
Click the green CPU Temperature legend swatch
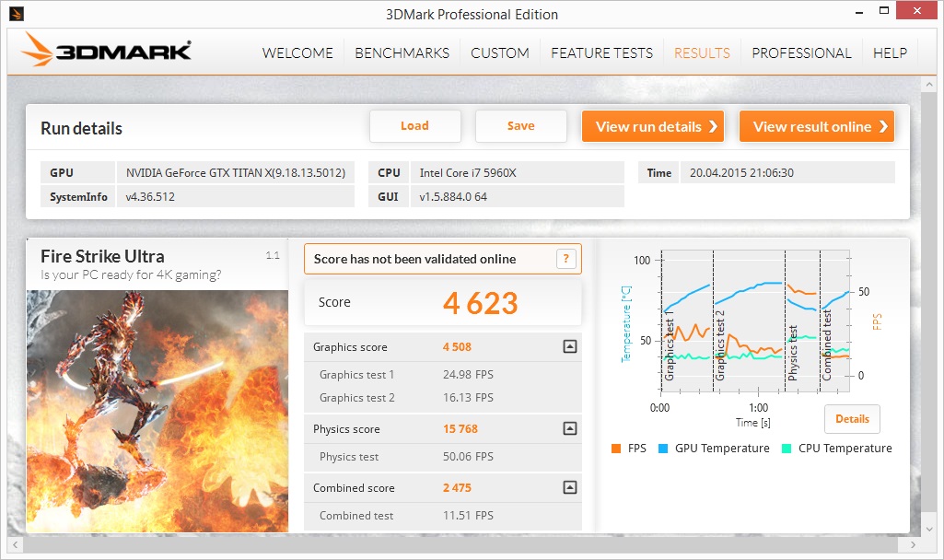tap(787, 448)
